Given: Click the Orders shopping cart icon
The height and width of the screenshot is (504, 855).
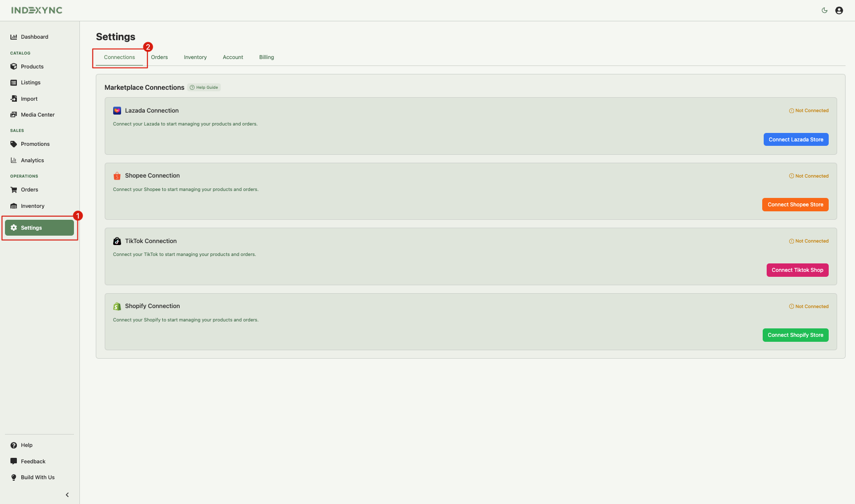Looking at the screenshot, I should click(x=14, y=189).
